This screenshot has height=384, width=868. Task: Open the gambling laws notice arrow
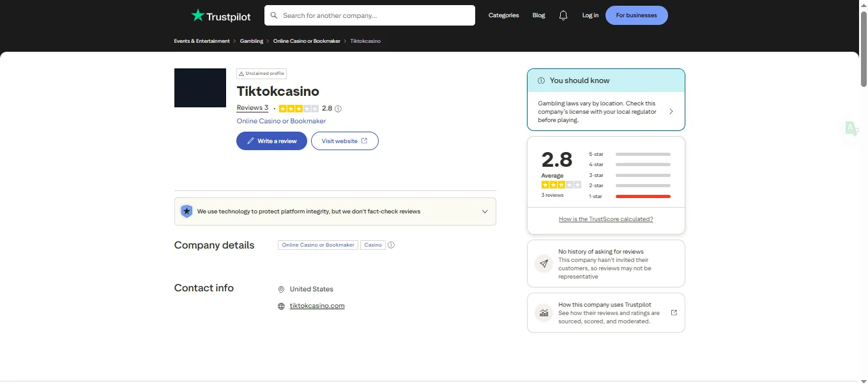[671, 111]
